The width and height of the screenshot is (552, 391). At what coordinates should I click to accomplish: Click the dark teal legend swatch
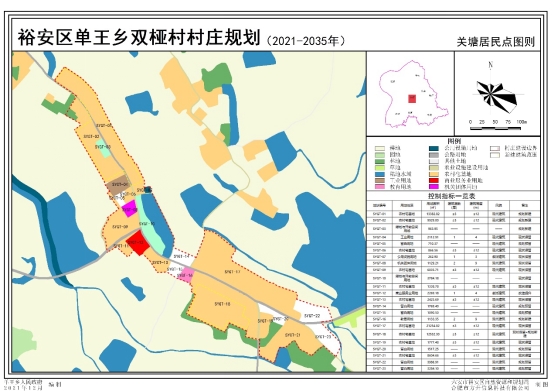coord(434,148)
